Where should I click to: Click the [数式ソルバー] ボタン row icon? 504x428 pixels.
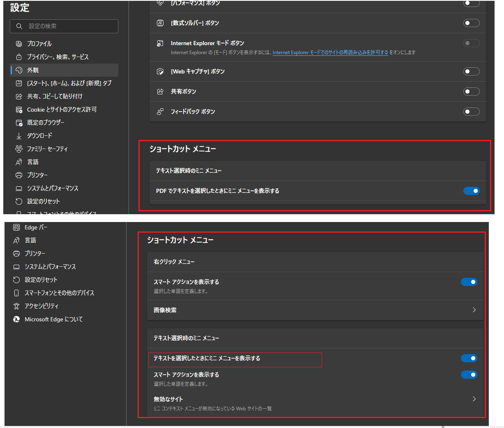pos(160,23)
